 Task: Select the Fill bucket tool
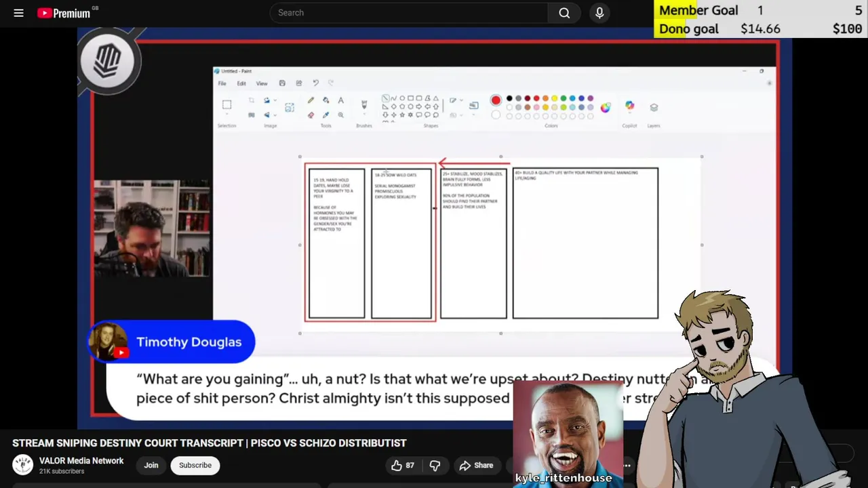326,100
